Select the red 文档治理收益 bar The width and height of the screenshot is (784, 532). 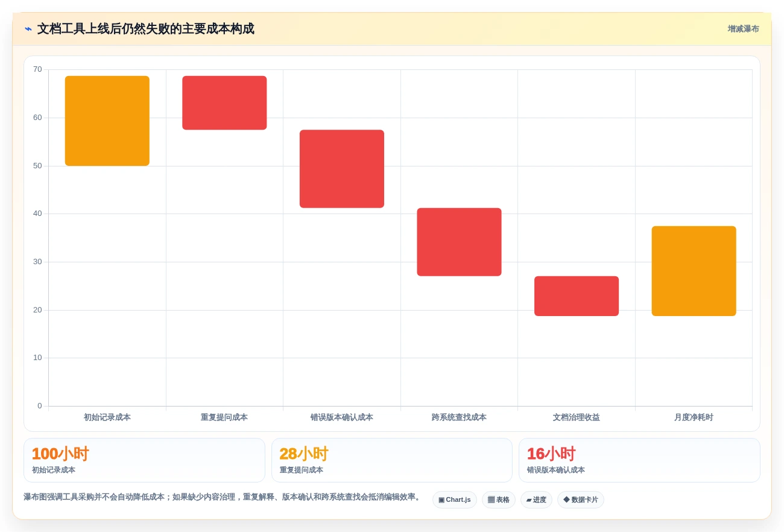(577, 296)
